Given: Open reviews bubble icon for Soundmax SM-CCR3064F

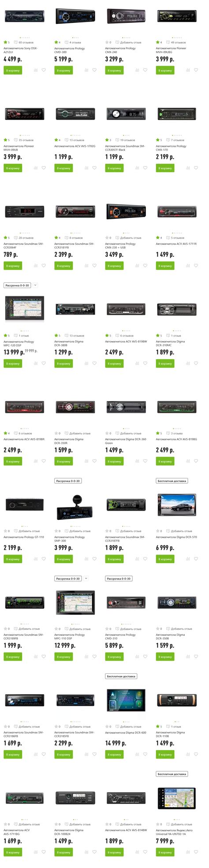Looking at the screenshot, I should tap(16, 238).
